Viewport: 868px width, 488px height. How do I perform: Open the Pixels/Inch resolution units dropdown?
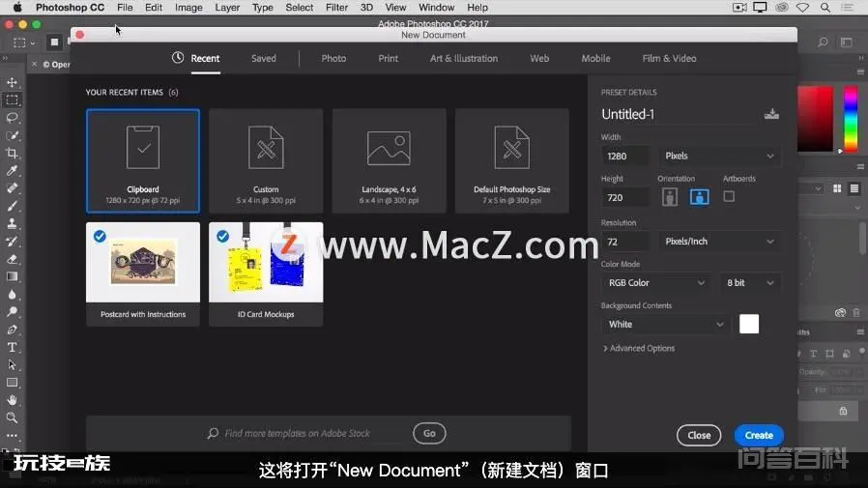(x=719, y=242)
